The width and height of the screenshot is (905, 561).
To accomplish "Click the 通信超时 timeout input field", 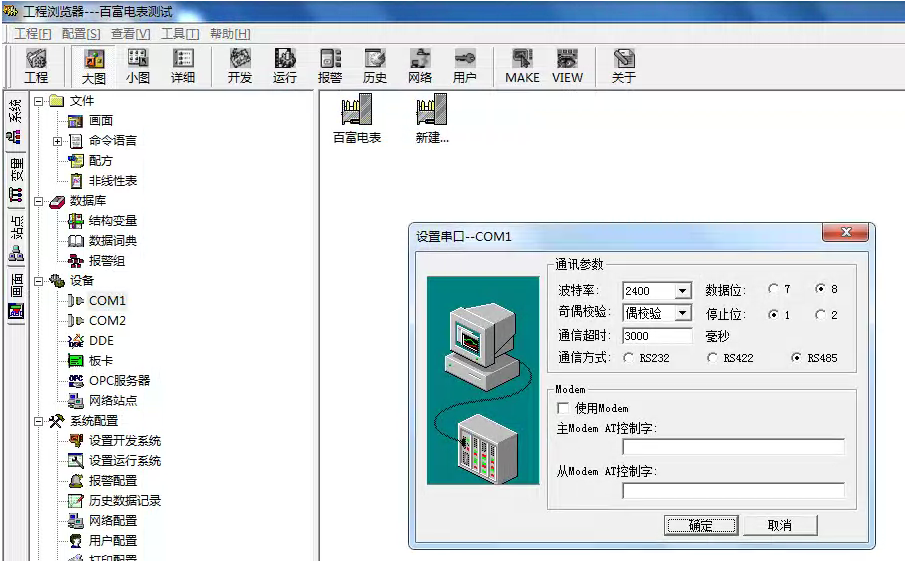I will (x=657, y=336).
